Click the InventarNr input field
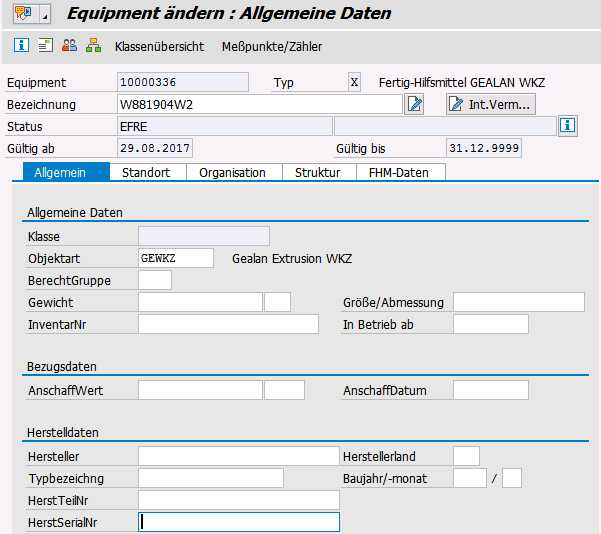 [x=228, y=324]
